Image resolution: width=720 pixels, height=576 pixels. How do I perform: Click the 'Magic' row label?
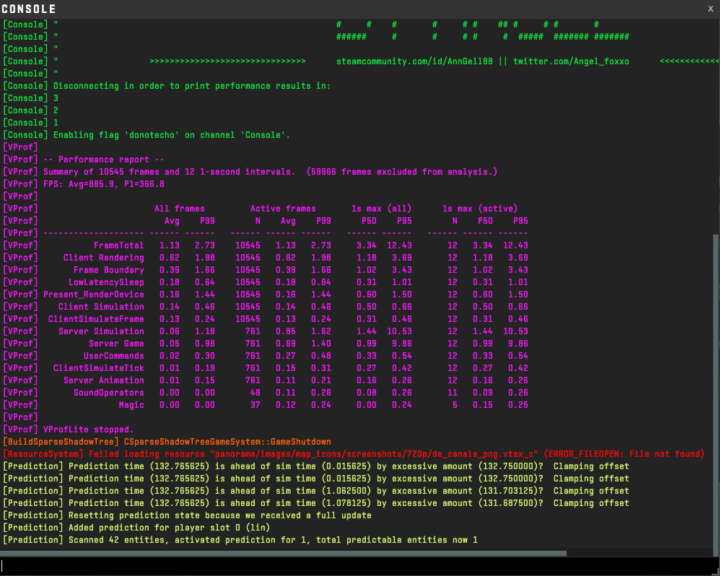pos(131,405)
